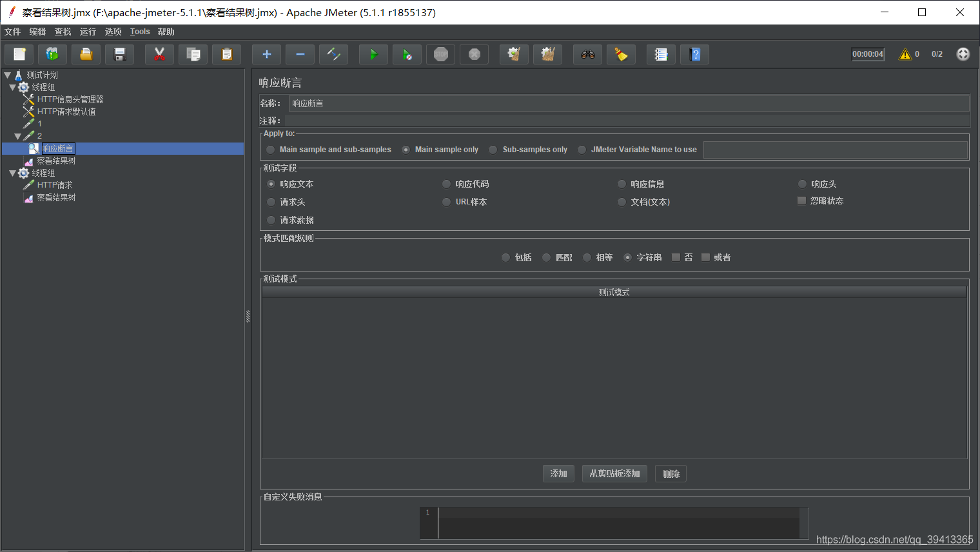The image size is (980, 552).
Task: Click the New test plan icon
Action: 19,55
